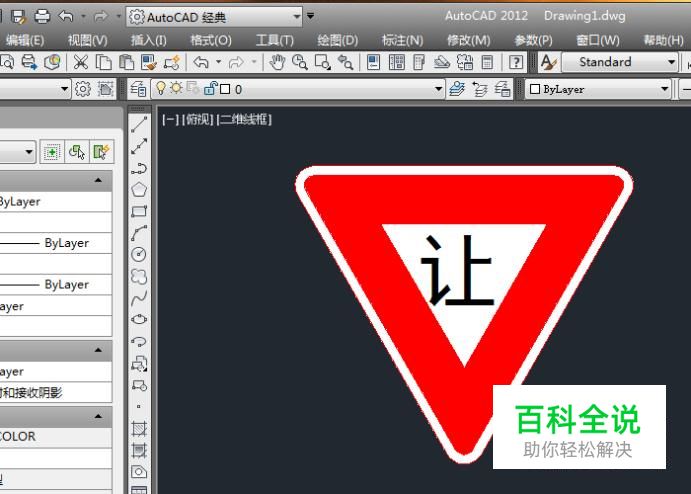Screen dimensions: 691x494
Task: Click Make Object's Layer Current icon
Action: pos(457,89)
